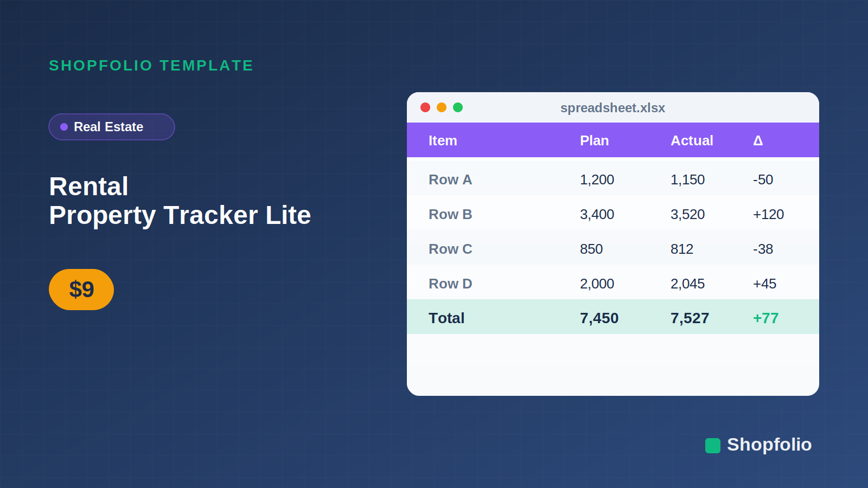
Task: Click the $9 price badge
Action: pos(81,290)
